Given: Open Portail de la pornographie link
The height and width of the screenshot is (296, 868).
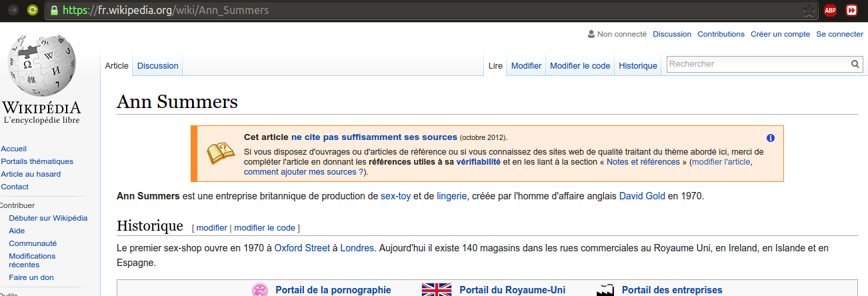Looking at the screenshot, I should click(x=333, y=290).
